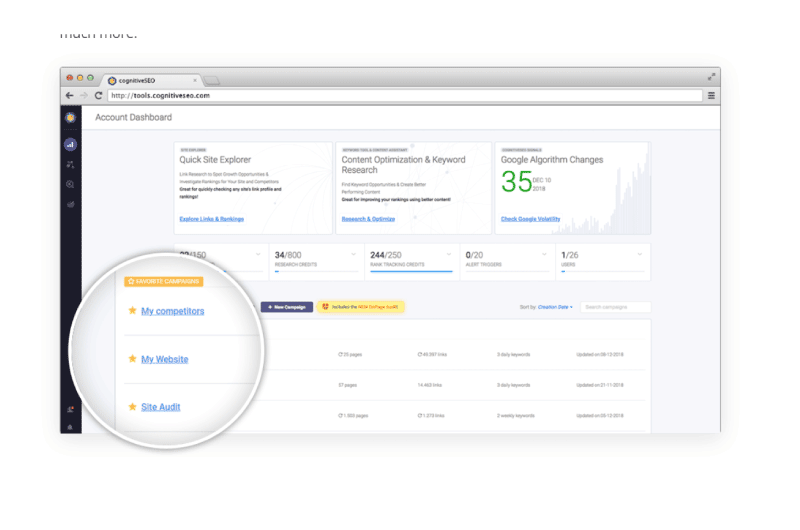The height and width of the screenshot is (530, 800).
Task: Expand the 34/800 Research Credits chevron
Action: [353, 254]
